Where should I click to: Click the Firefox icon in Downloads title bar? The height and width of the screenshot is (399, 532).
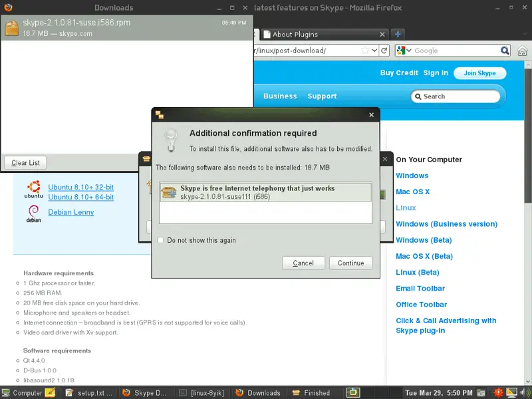pyautogui.click(x=8, y=7)
